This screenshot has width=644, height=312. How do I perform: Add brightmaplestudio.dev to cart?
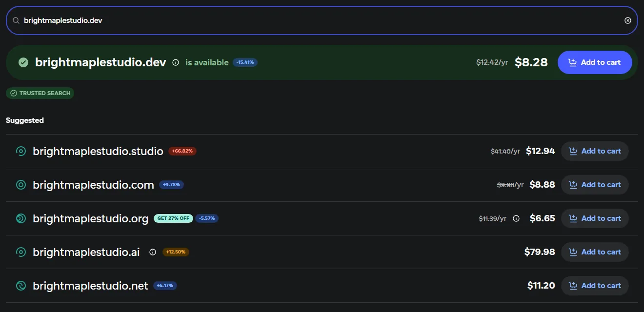pyautogui.click(x=595, y=62)
